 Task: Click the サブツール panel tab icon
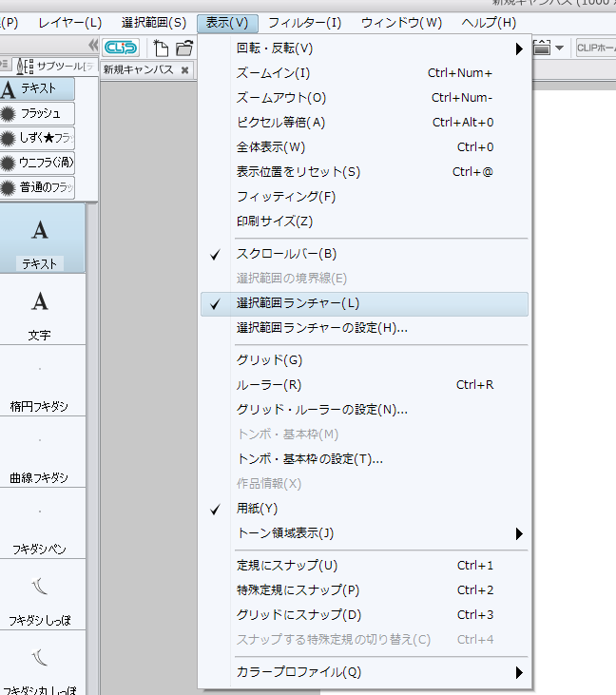pos(25,67)
